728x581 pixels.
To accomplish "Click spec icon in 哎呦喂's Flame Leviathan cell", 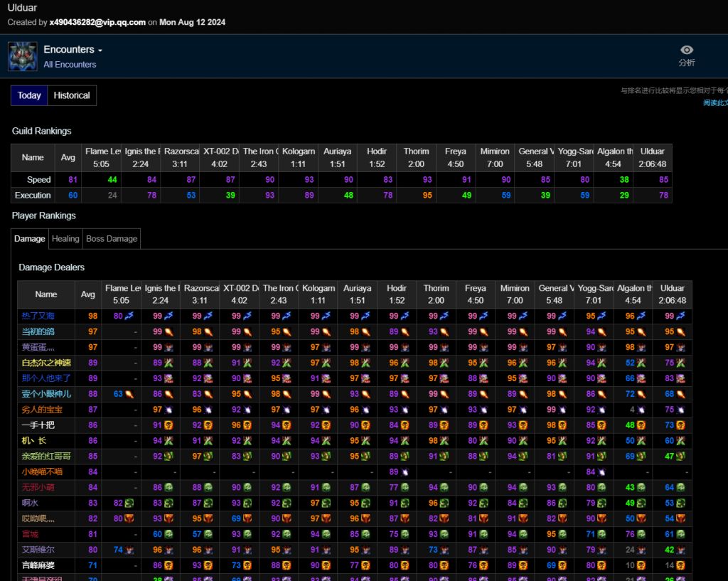I will pyautogui.click(x=129, y=519).
